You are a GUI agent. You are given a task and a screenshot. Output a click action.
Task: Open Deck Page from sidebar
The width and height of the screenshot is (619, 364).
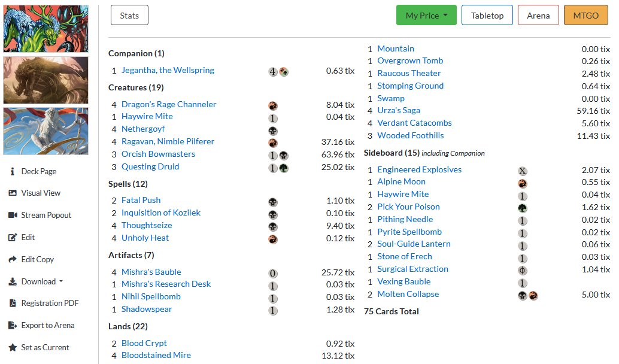pos(39,171)
